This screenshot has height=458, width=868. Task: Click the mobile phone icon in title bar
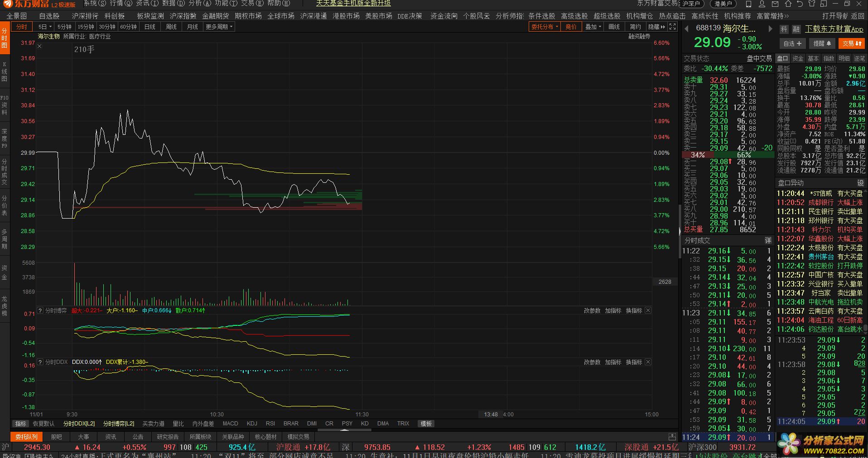click(x=748, y=4)
